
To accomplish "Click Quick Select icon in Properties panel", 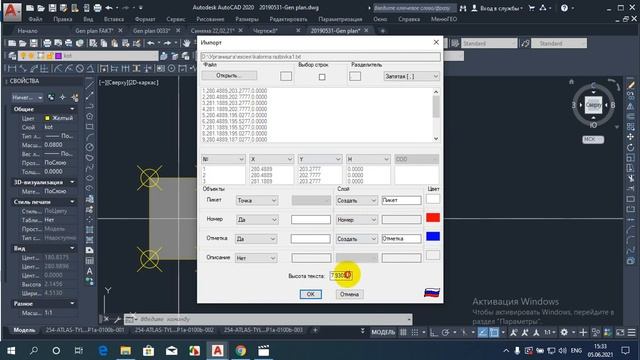I will tap(75, 98).
